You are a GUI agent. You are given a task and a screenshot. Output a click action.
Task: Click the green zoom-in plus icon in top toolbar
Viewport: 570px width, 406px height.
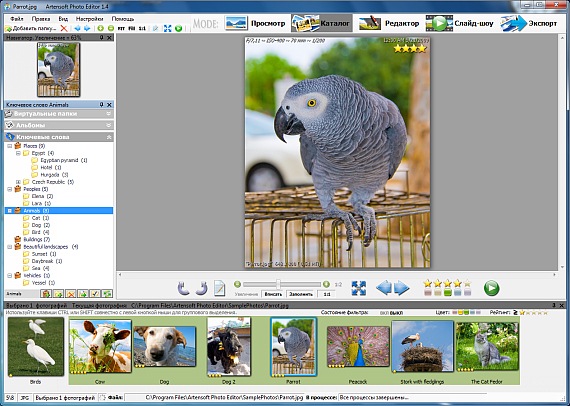point(101,28)
